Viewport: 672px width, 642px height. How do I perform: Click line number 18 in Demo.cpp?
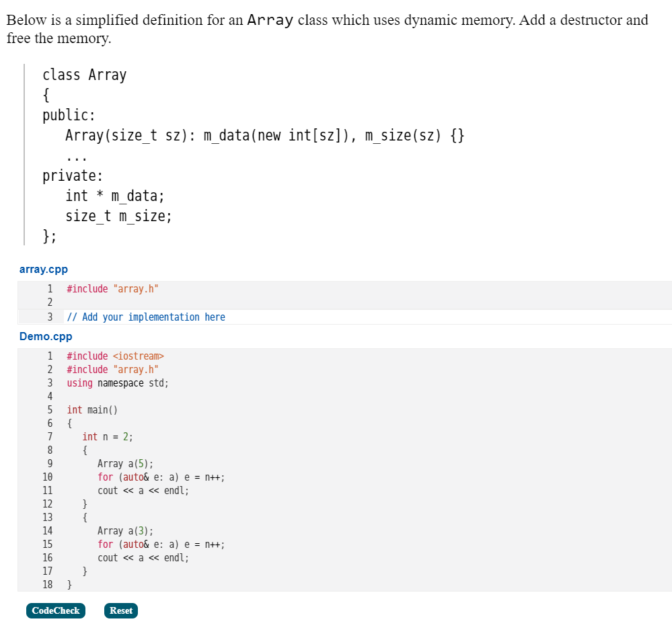pos(48,585)
